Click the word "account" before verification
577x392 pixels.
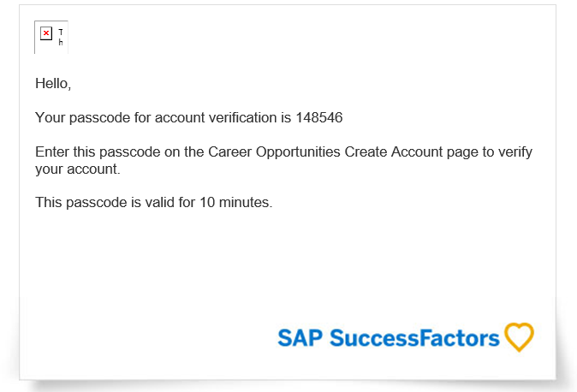pyautogui.click(x=180, y=118)
